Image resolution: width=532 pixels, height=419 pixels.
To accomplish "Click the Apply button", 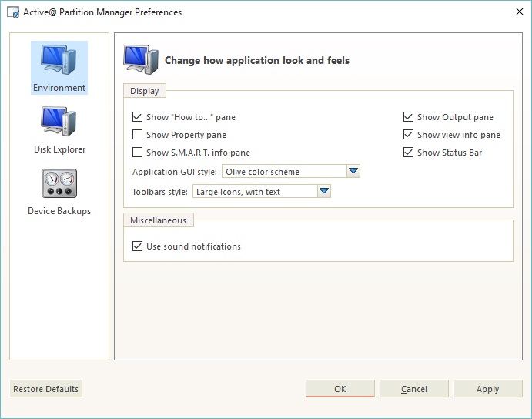I will click(488, 389).
